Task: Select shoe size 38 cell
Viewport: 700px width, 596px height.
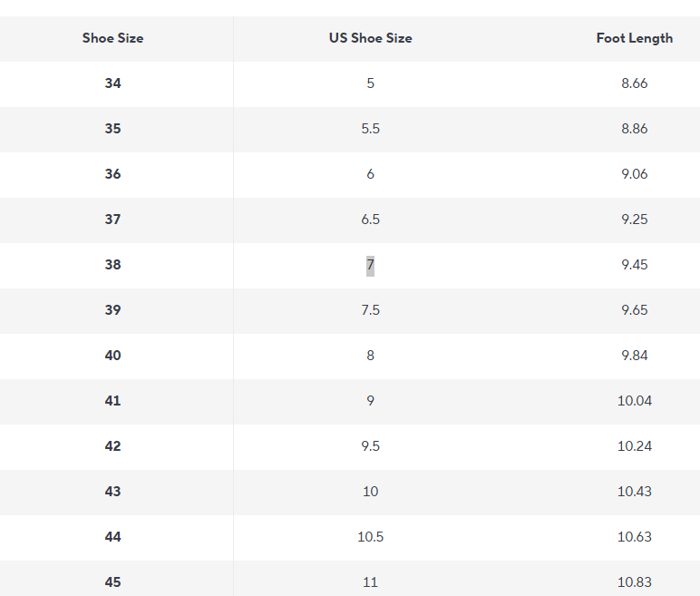Action: pyautogui.click(x=112, y=265)
